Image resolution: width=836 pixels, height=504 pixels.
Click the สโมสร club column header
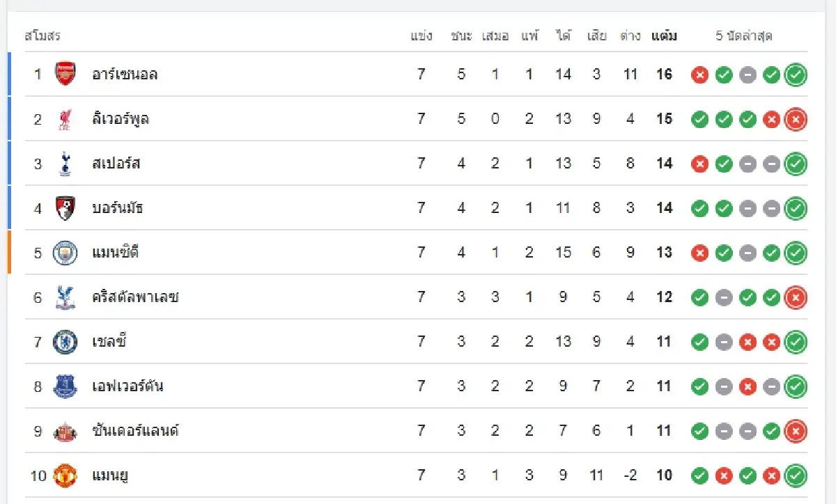[x=42, y=36]
